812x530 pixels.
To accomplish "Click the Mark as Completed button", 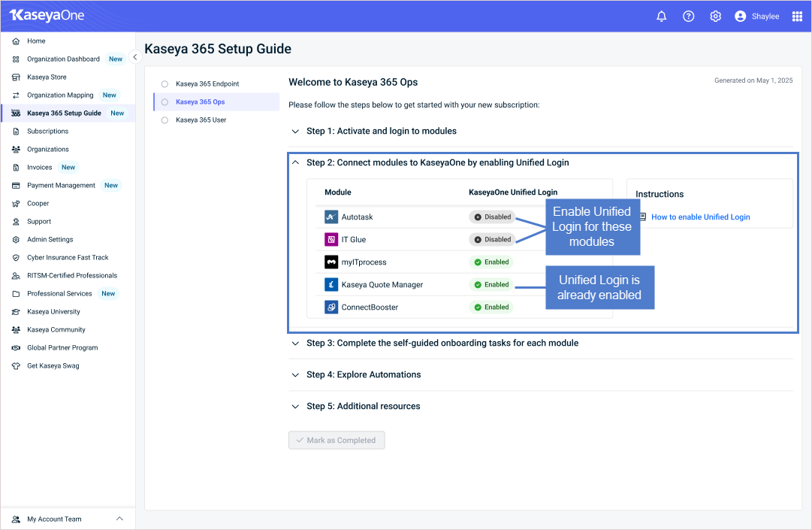I will coord(337,441).
